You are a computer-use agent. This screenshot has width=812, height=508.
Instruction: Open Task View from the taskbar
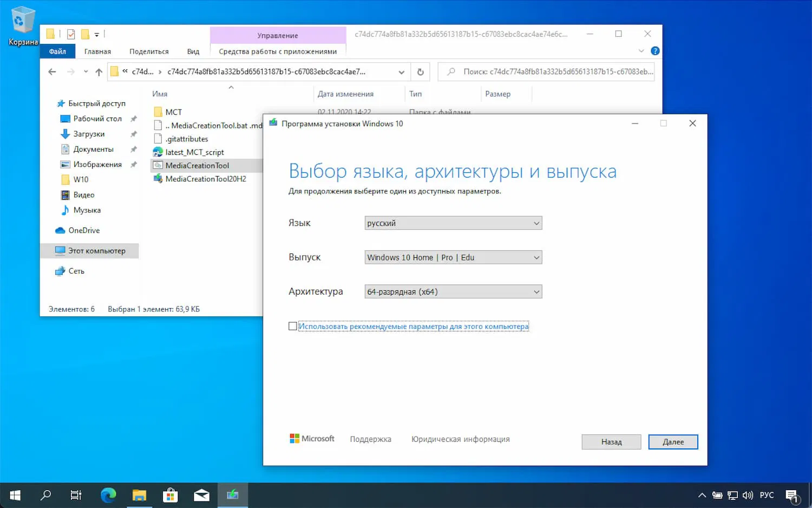(x=76, y=494)
